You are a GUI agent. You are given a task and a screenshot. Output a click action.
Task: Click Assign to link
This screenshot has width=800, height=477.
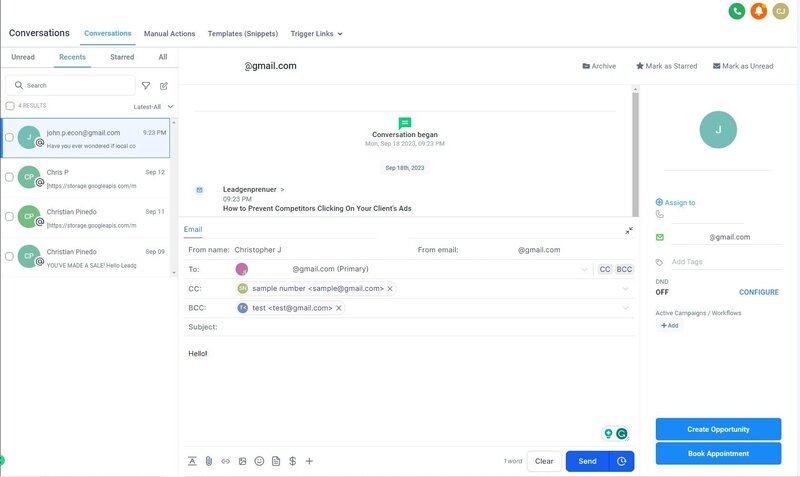675,203
